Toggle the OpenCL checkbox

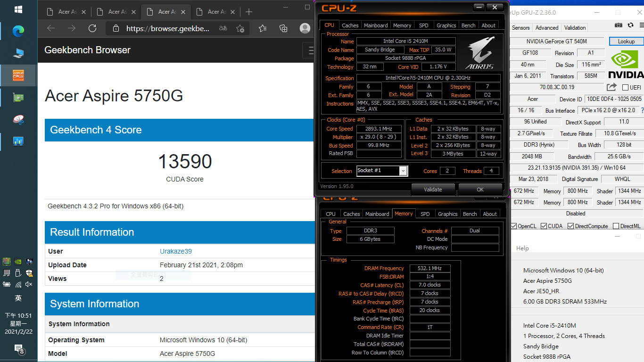click(x=514, y=226)
